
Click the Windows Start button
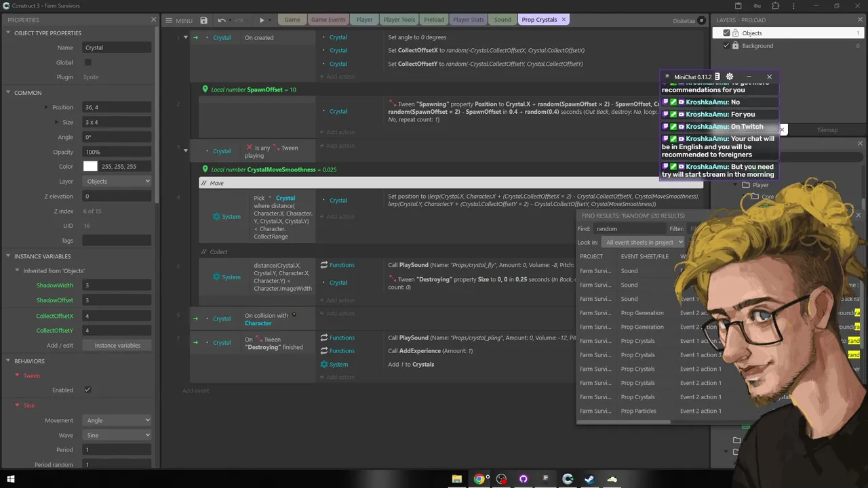coord(10,479)
